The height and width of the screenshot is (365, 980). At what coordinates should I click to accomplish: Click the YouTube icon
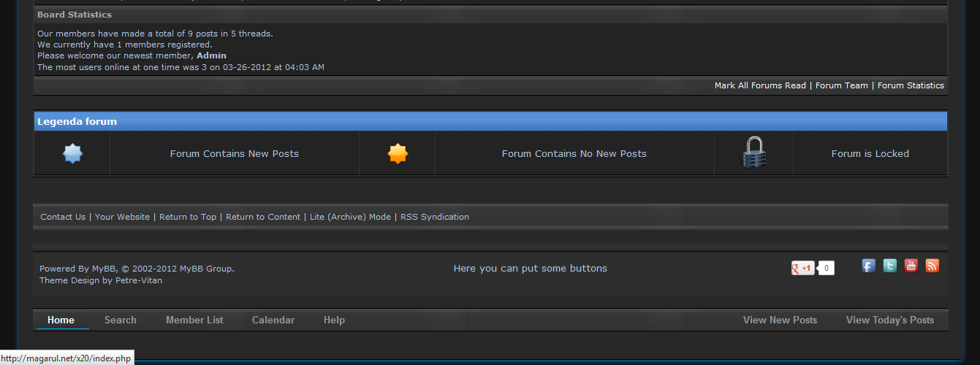[911, 266]
